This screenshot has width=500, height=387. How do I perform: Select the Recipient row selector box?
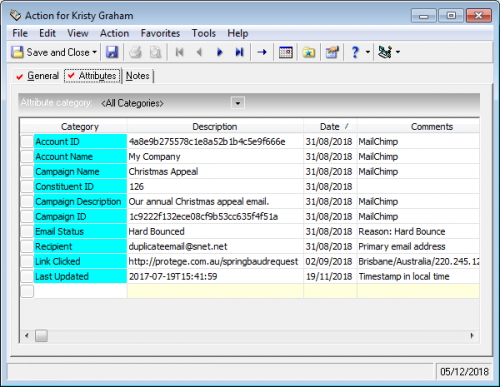(27, 246)
